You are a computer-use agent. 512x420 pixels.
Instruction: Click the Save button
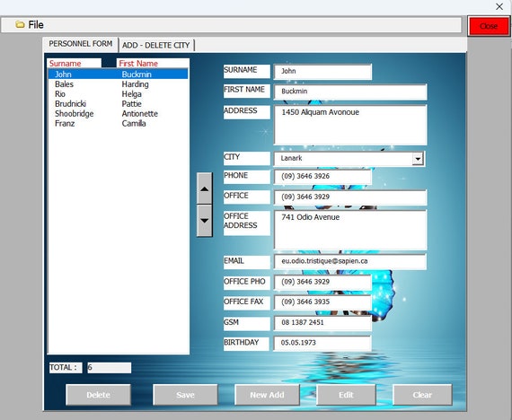coord(185,395)
